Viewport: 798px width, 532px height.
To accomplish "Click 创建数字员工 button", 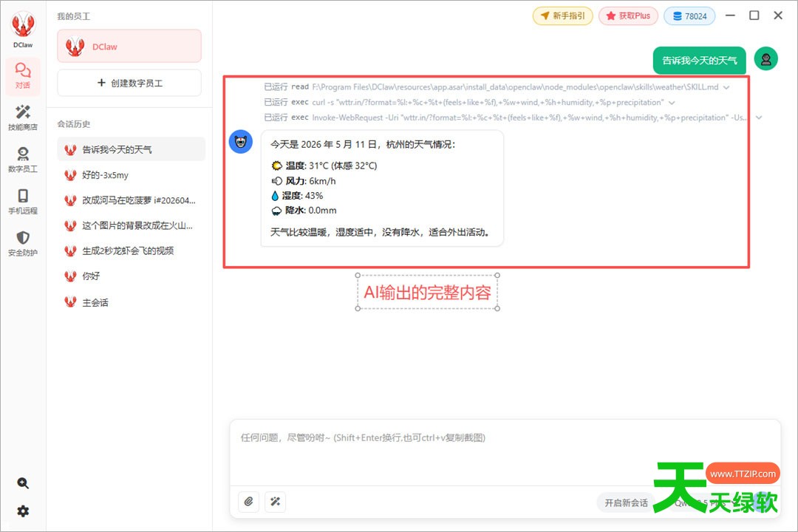I will [x=129, y=83].
